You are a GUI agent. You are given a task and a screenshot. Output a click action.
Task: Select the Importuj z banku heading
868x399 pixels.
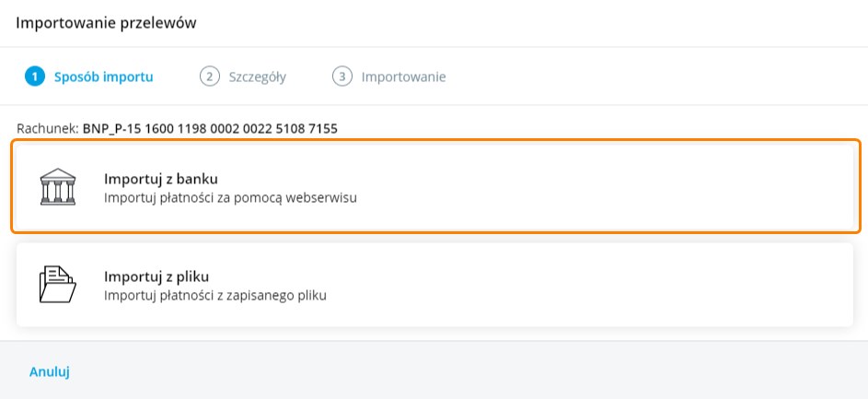[161, 178]
